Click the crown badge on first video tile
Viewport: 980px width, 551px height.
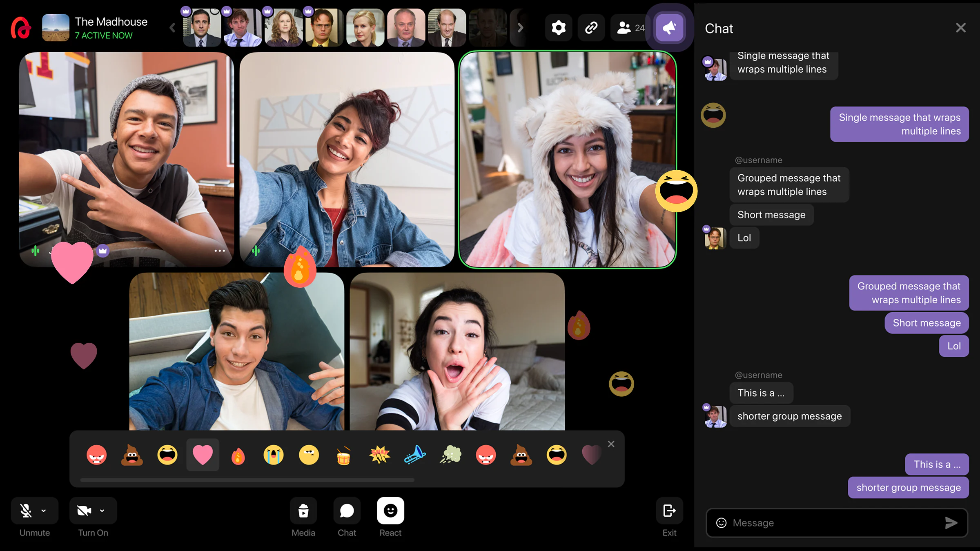103,251
